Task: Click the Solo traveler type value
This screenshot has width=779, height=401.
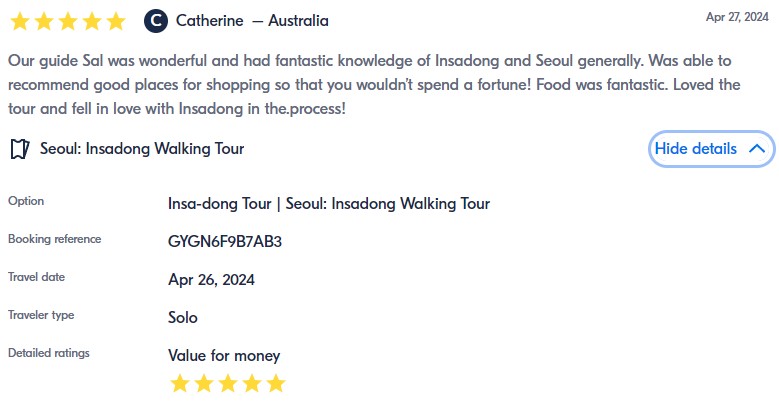Action: coord(183,318)
